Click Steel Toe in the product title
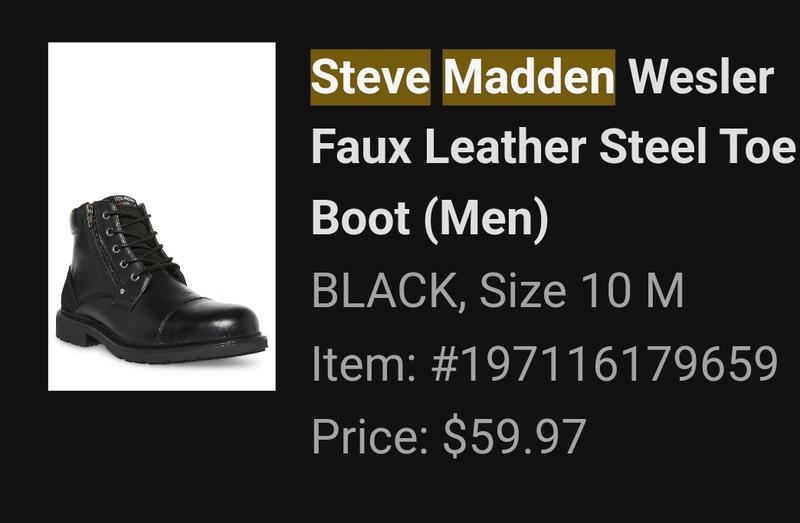The height and width of the screenshot is (523, 800). coord(697,146)
